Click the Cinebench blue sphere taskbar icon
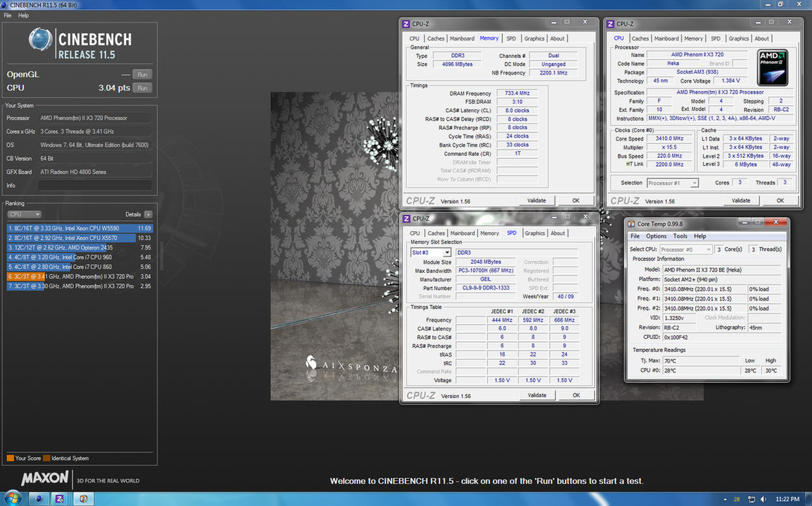The width and height of the screenshot is (812, 506). tap(39, 499)
